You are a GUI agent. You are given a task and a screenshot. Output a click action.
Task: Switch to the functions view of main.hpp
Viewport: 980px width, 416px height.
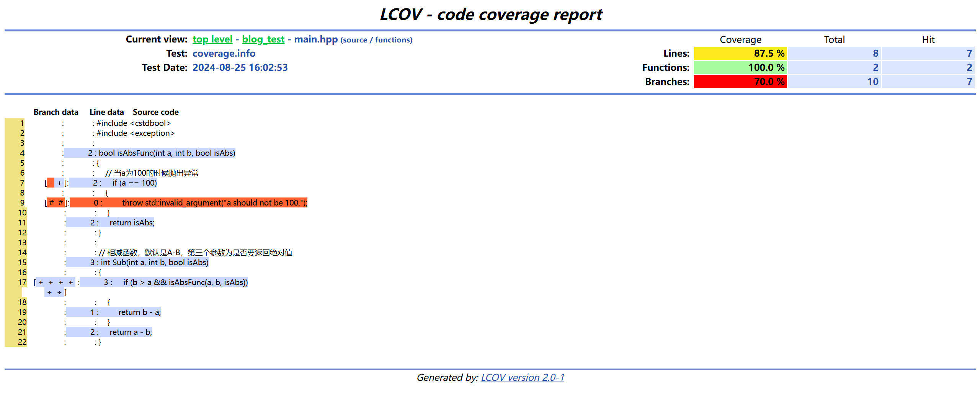(393, 40)
